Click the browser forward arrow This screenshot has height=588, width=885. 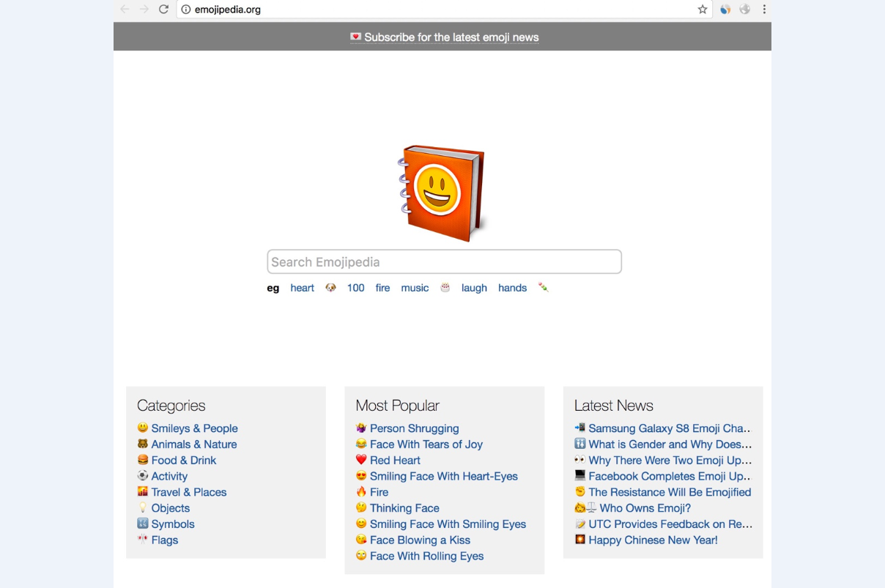click(144, 10)
